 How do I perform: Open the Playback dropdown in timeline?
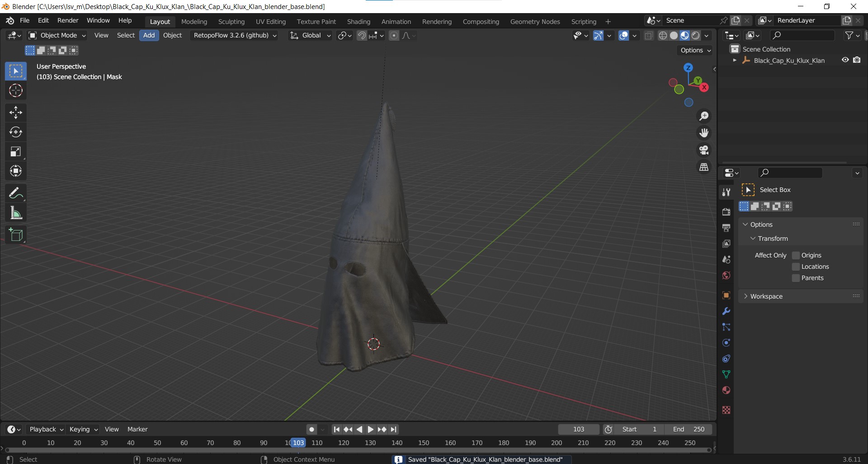click(x=46, y=429)
